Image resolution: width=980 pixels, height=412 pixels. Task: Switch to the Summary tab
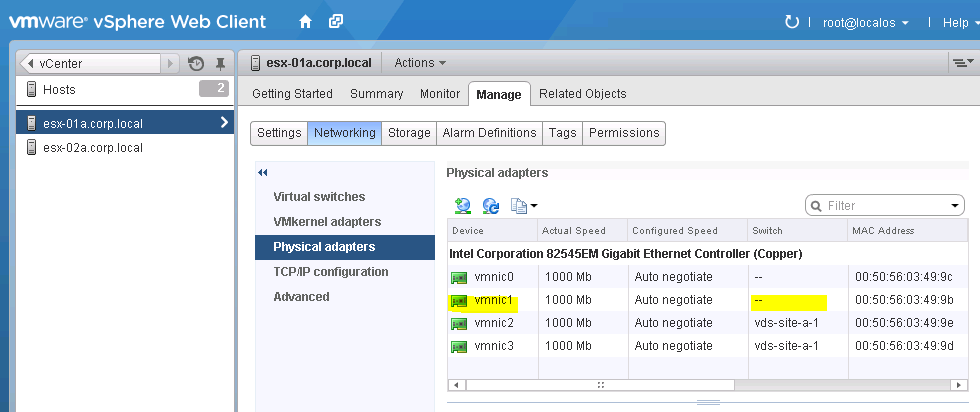(376, 94)
